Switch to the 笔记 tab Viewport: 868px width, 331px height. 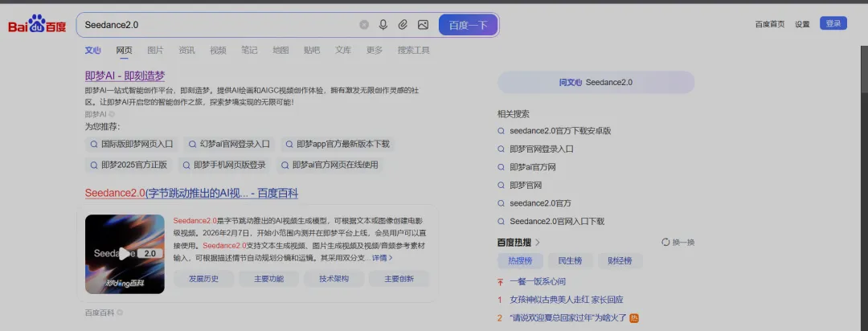point(249,51)
